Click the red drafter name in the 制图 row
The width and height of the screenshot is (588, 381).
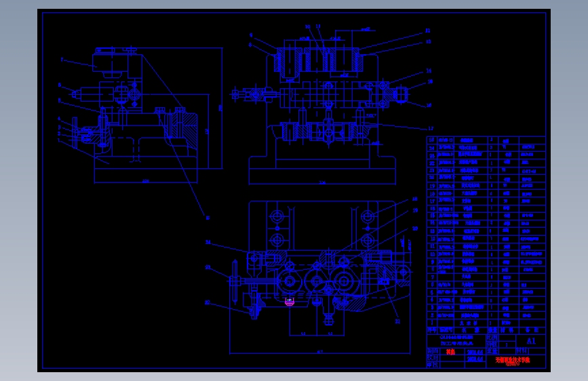click(450, 352)
